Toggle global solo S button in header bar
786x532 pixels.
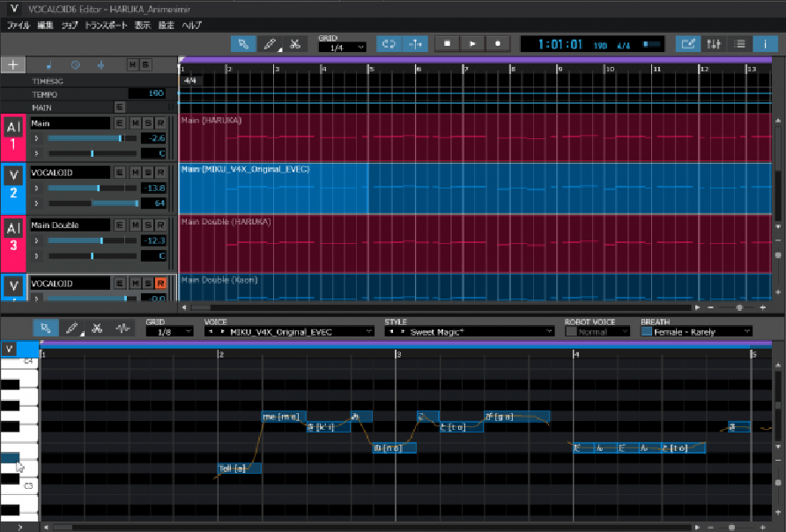(145, 64)
